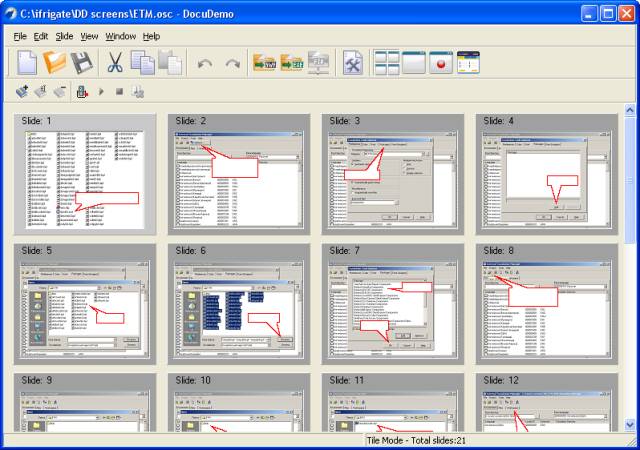Click the export to SWF folder icon
640x450 pixels.
pyautogui.click(x=264, y=63)
